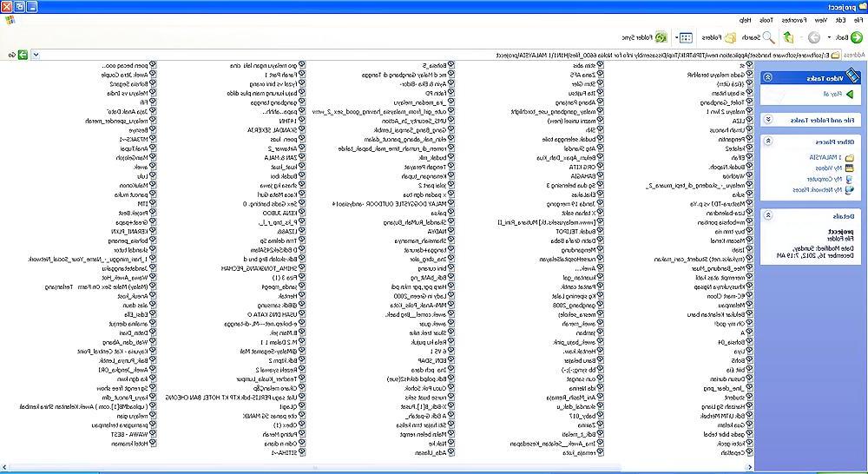Open the Back button history dropdown arrow
Viewport: 868px width, 474px height.
829,37
